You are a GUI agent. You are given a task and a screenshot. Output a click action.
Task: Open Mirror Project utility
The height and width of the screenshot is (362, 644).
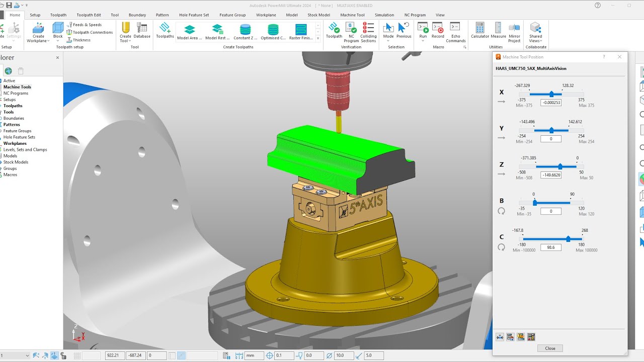[x=514, y=32]
